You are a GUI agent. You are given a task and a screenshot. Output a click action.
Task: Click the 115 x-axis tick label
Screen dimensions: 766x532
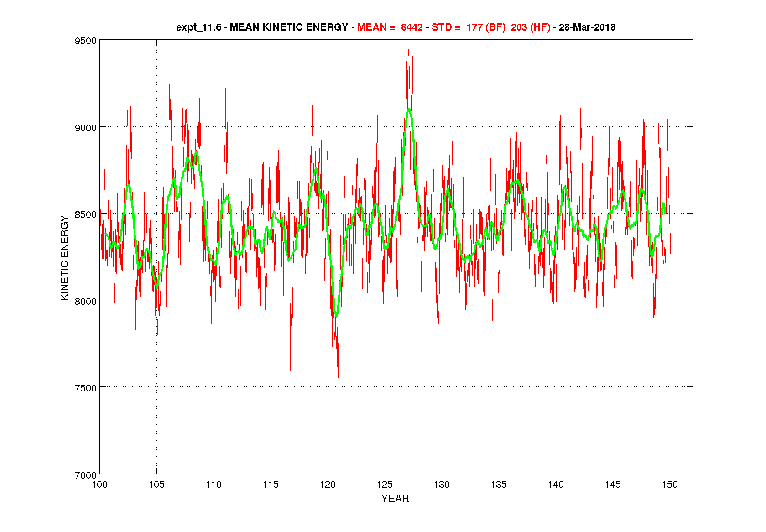tap(271, 485)
